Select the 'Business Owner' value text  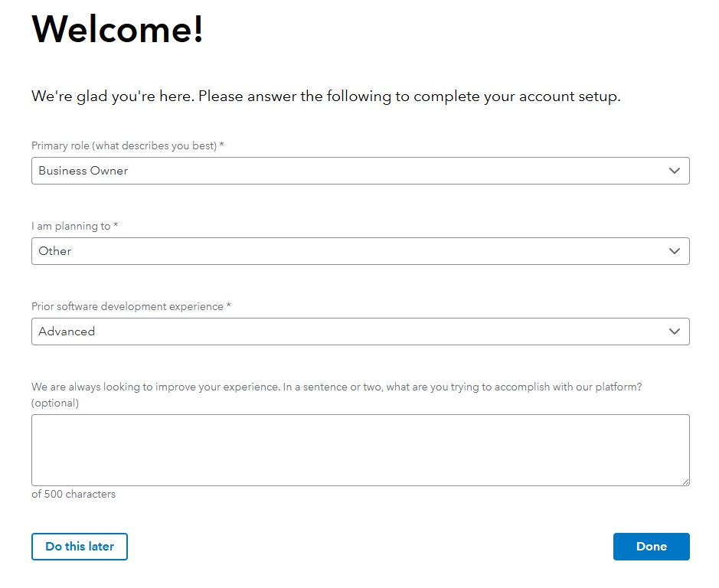coord(83,170)
